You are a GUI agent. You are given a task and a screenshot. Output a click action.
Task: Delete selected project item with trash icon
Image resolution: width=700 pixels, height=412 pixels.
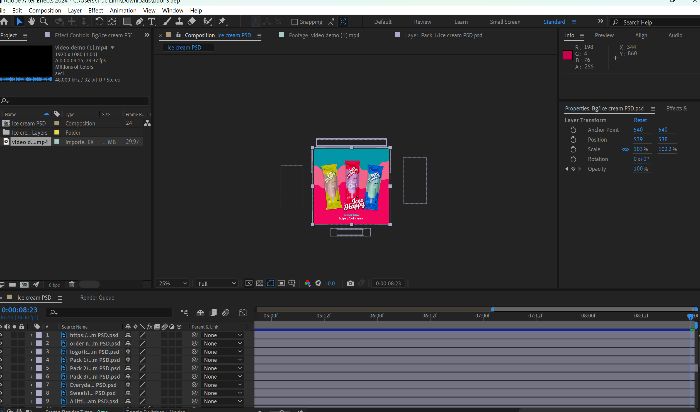tap(71, 284)
